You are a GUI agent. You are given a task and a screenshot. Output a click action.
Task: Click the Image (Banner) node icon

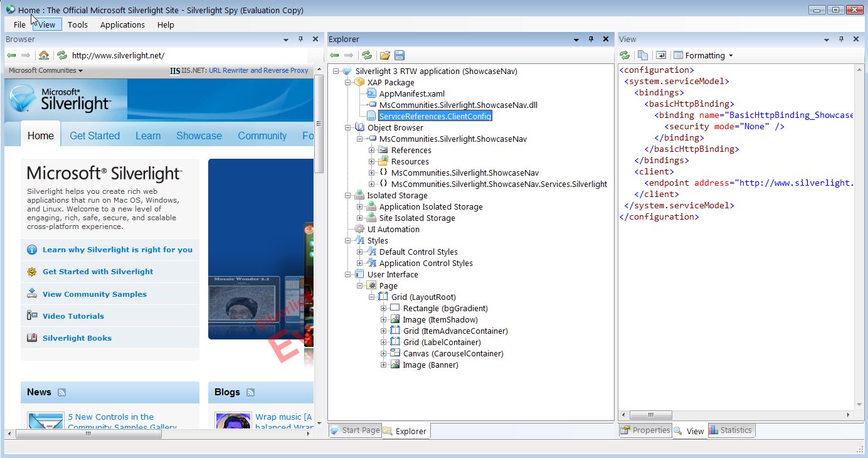pos(395,365)
